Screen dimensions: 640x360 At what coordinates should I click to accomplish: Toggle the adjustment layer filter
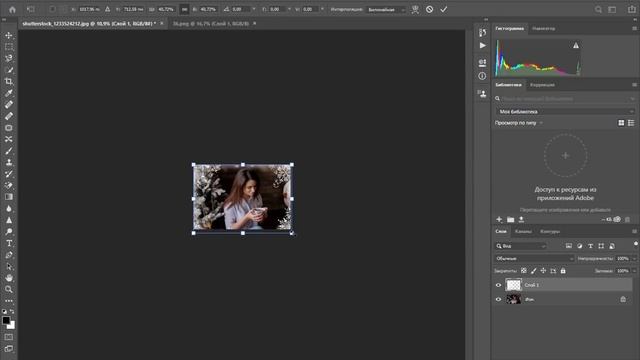pos(580,246)
